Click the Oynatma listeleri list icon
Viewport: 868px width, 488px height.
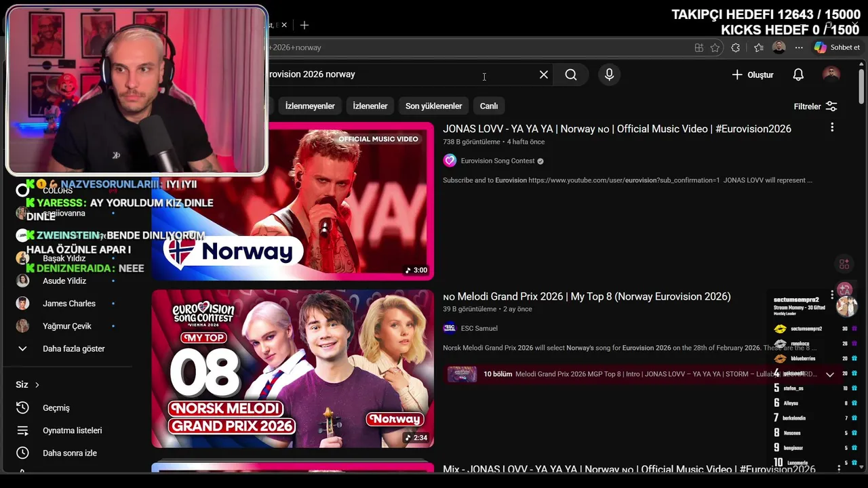click(22, 430)
